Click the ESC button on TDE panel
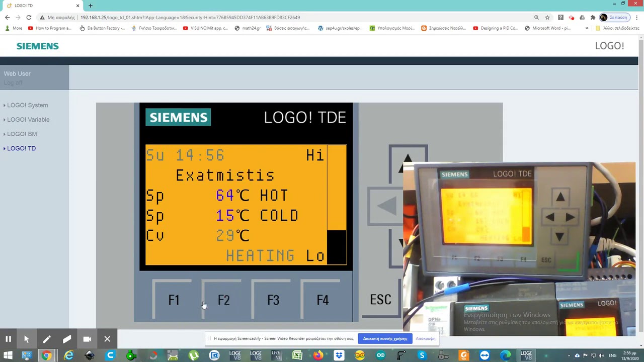The height and width of the screenshot is (362, 644). (381, 300)
